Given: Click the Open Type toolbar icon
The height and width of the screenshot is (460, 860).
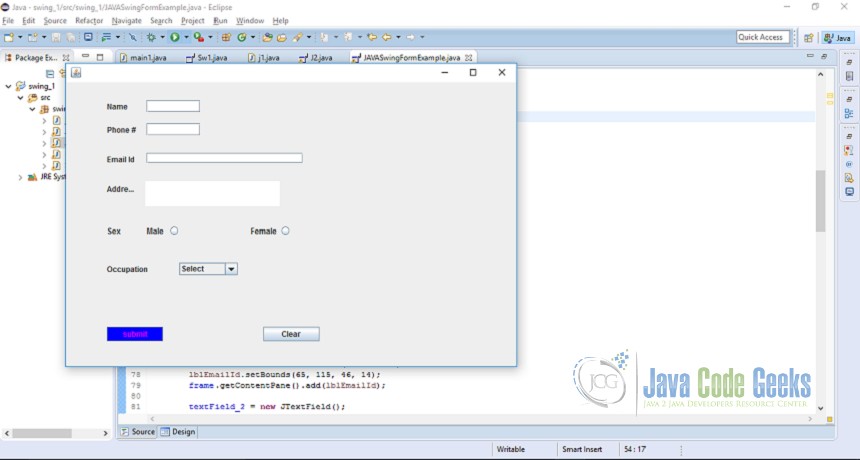Looking at the screenshot, I should click(267, 37).
